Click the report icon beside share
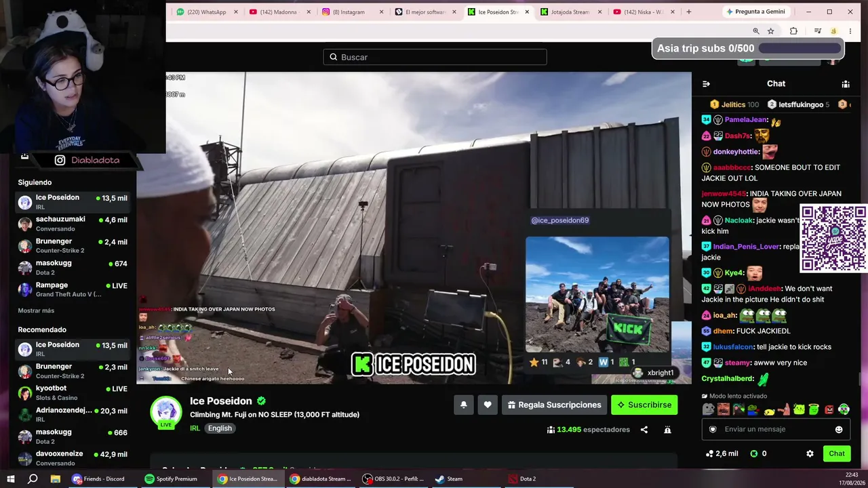This screenshot has height=488, width=868. pos(667,430)
